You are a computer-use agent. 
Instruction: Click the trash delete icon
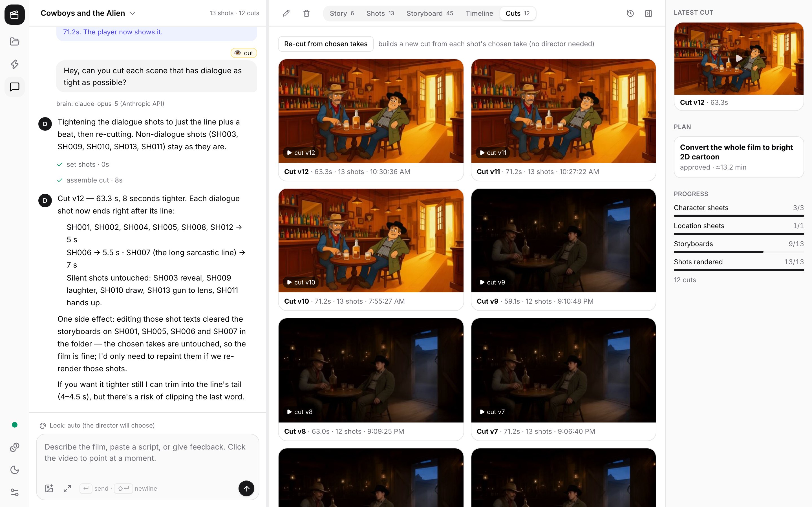(x=306, y=14)
